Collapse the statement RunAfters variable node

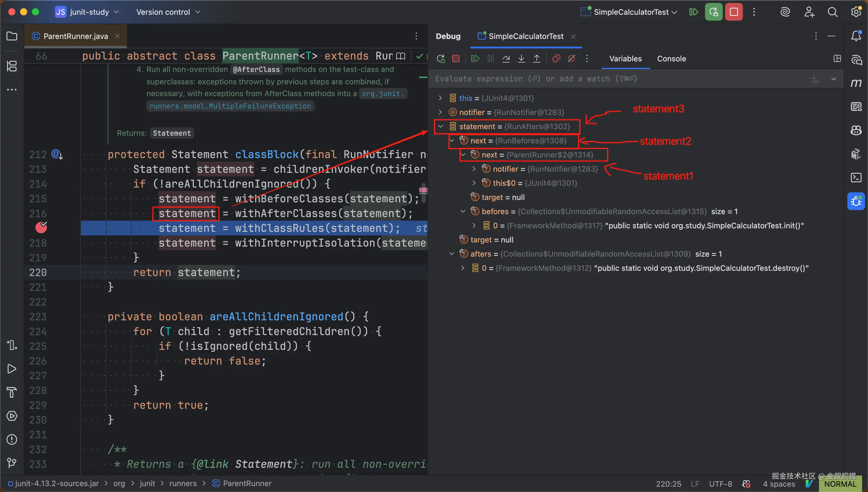click(x=440, y=126)
